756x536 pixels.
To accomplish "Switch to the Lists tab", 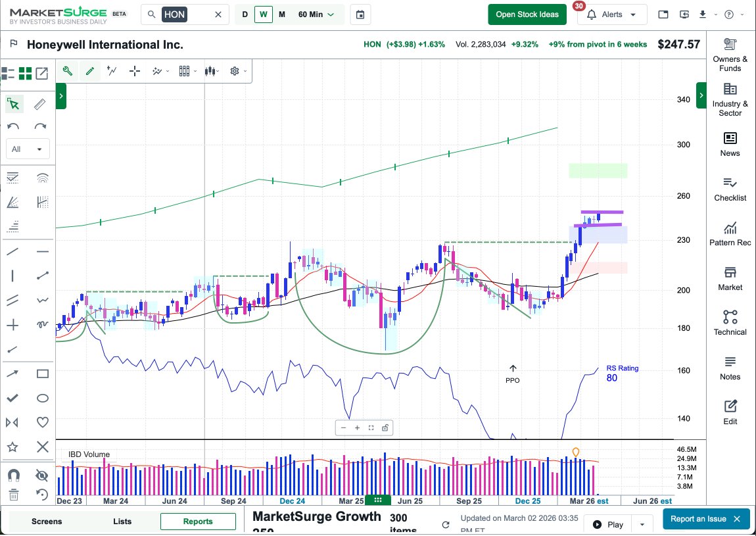I will [x=122, y=520].
